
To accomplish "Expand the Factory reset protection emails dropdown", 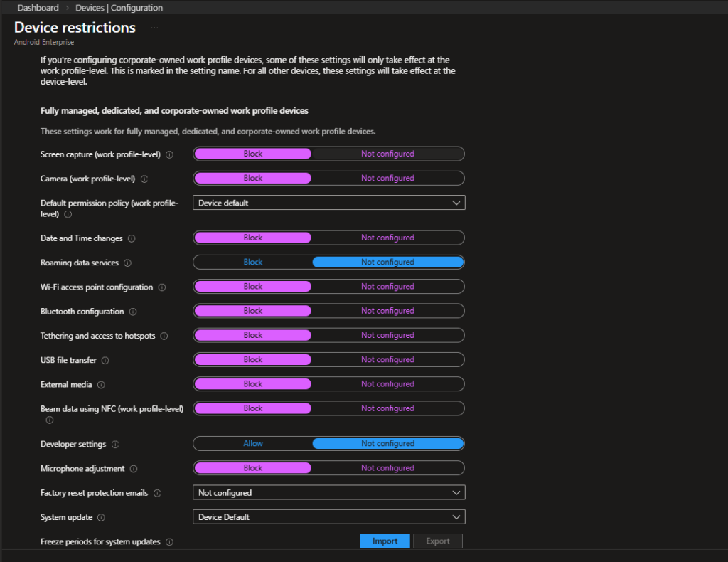I will [x=328, y=492].
